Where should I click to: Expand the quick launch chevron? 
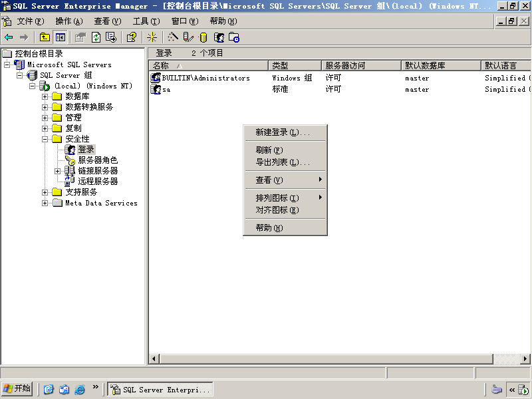click(x=95, y=387)
